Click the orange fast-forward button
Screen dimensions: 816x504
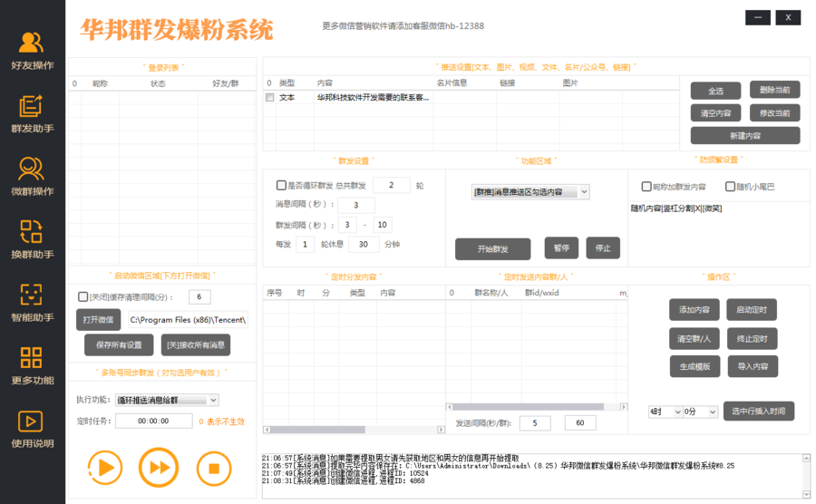click(159, 468)
